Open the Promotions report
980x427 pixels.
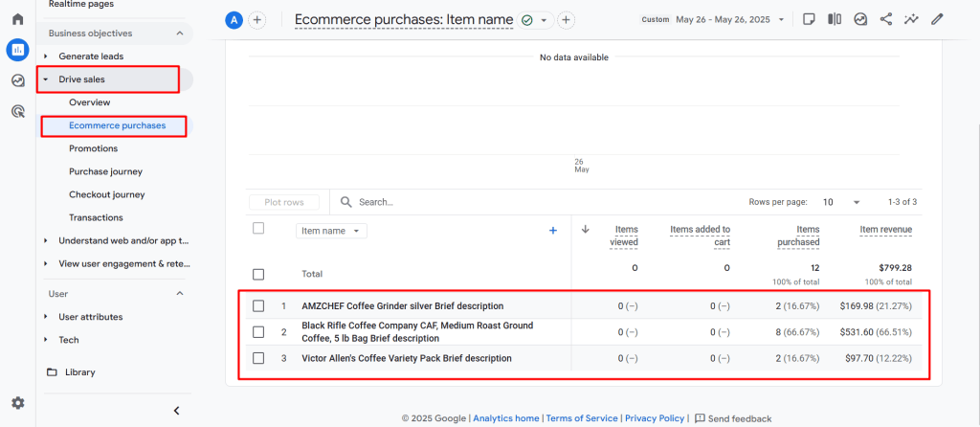pyautogui.click(x=93, y=148)
